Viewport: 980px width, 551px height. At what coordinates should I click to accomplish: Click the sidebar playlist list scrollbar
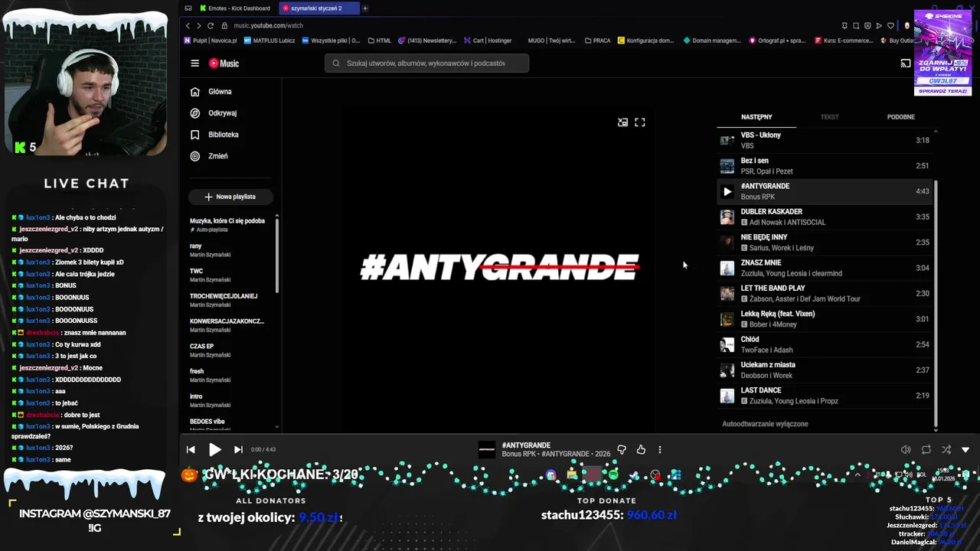tap(277, 256)
